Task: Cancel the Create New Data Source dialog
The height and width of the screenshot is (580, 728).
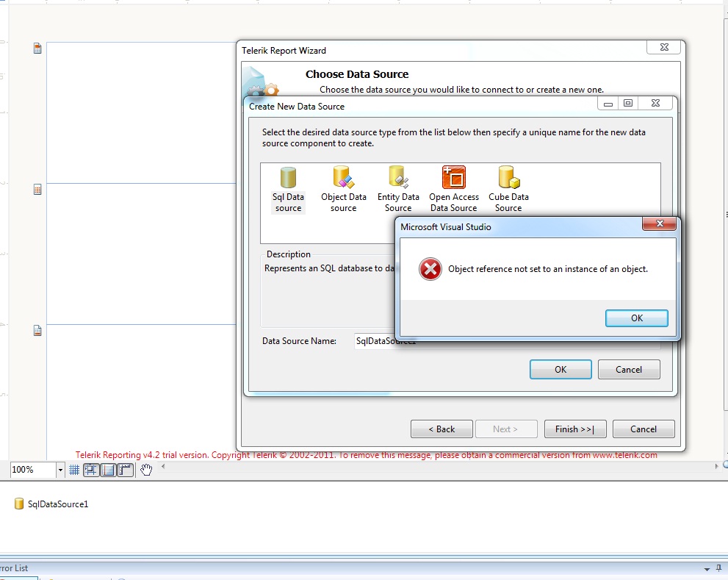Action: pyautogui.click(x=629, y=370)
